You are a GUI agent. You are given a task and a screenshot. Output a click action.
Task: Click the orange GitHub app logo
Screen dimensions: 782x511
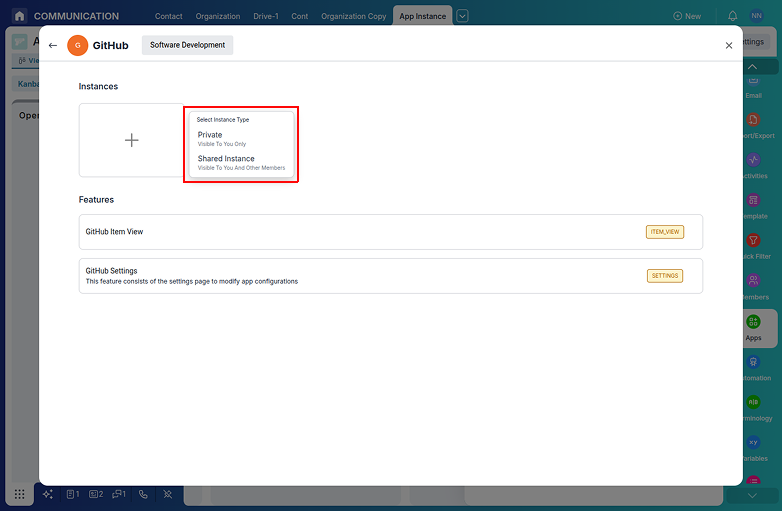coord(77,45)
